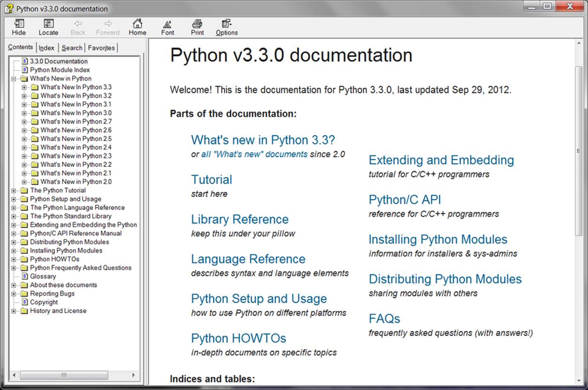Click the help icon in title bar
Screen dimensions: 588x390
coord(8,8)
